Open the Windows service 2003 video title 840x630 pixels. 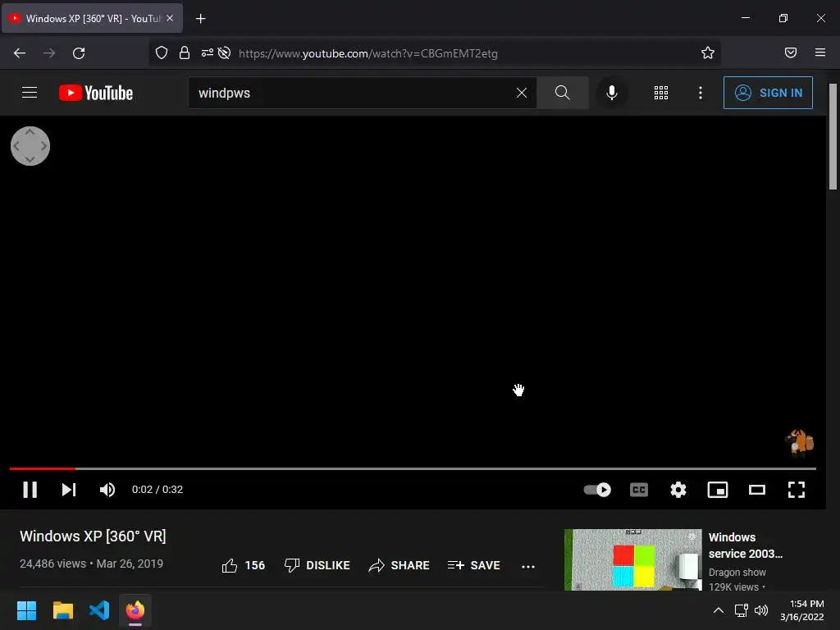745,546
